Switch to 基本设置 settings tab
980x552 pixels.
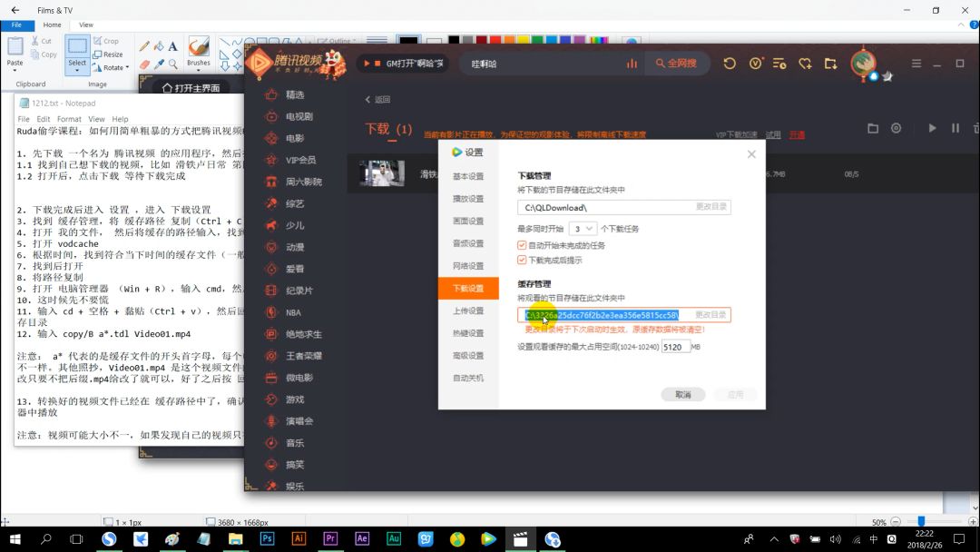click(468, 176)
